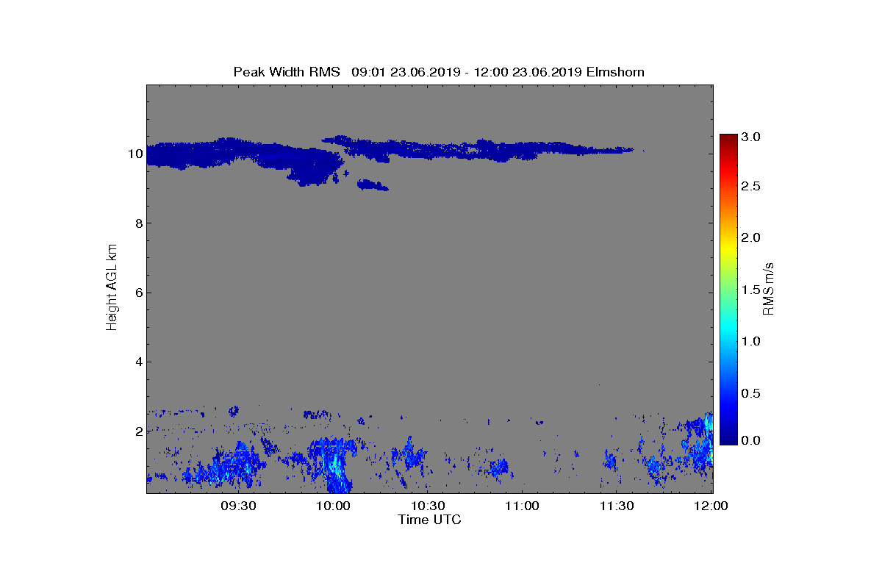Click the plot title 'Peak Width RMS'
Image resolution: width=882 pixels, height=588 pixels.
pos(287,72)
